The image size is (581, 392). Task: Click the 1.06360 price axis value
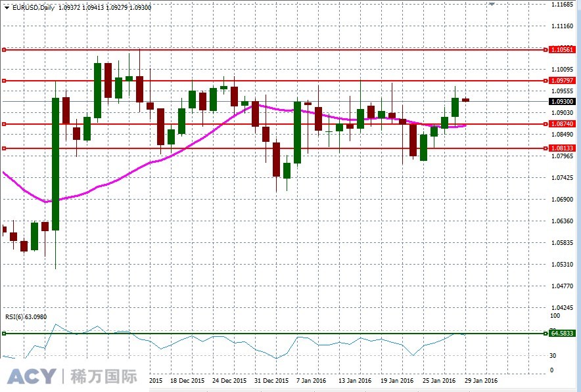pos(562,221)
